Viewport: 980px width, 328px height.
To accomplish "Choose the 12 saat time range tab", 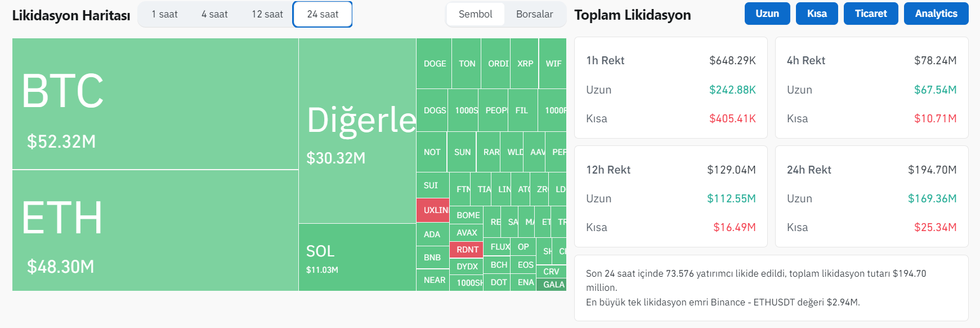I will tap(267, 14).
